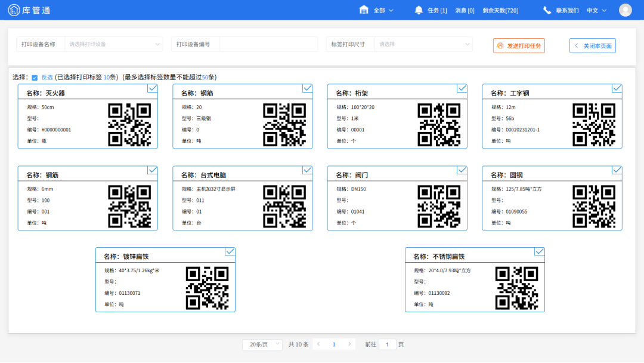This screenshot has width=644, height=363.
Task: Uncheck the 阀门 label card
Action: pyautogui.click(x=462, y=170)
